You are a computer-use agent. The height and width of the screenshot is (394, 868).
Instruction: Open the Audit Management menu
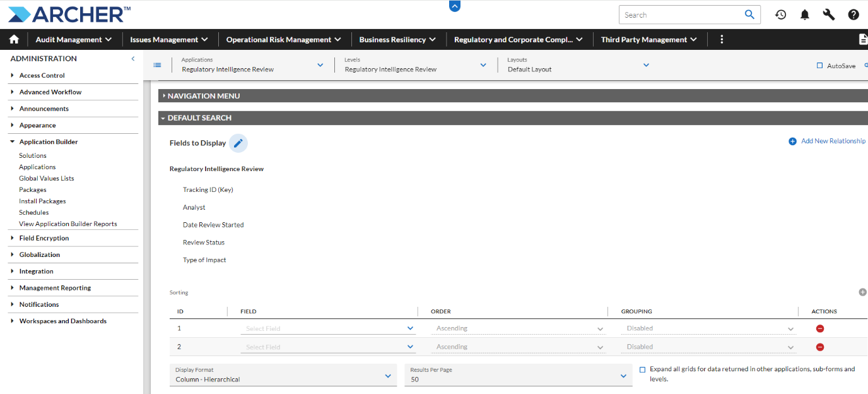click(x=74, y=39)
